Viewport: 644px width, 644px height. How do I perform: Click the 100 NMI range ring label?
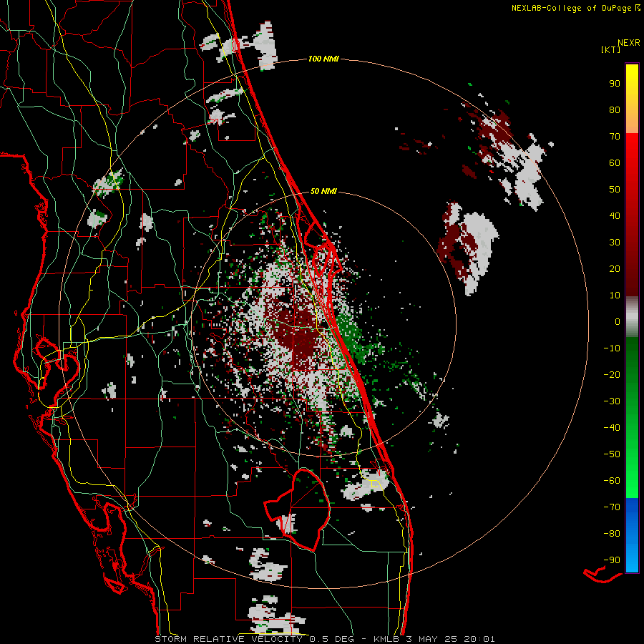323,59
